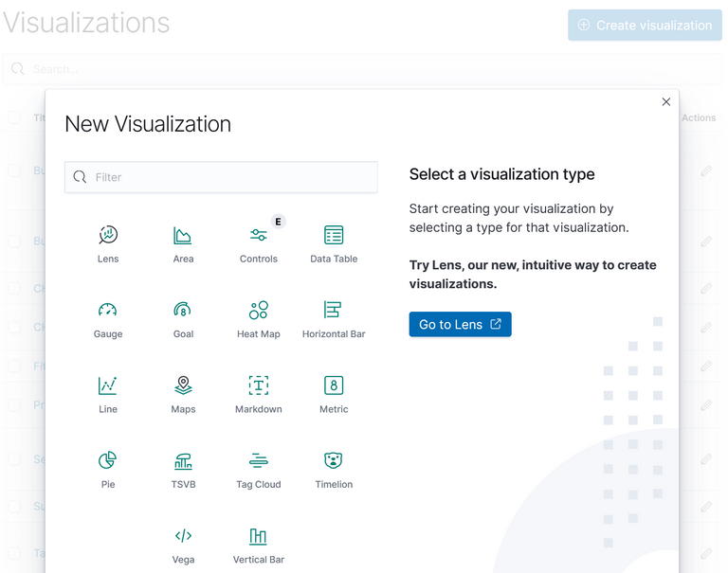Click the Go to Lens button
This screenshot has width=728, height=573.
[460, 324]
